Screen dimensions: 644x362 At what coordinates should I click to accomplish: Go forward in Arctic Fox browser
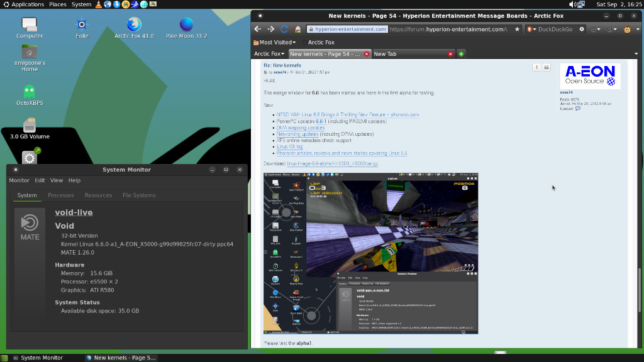coord(270,29)
